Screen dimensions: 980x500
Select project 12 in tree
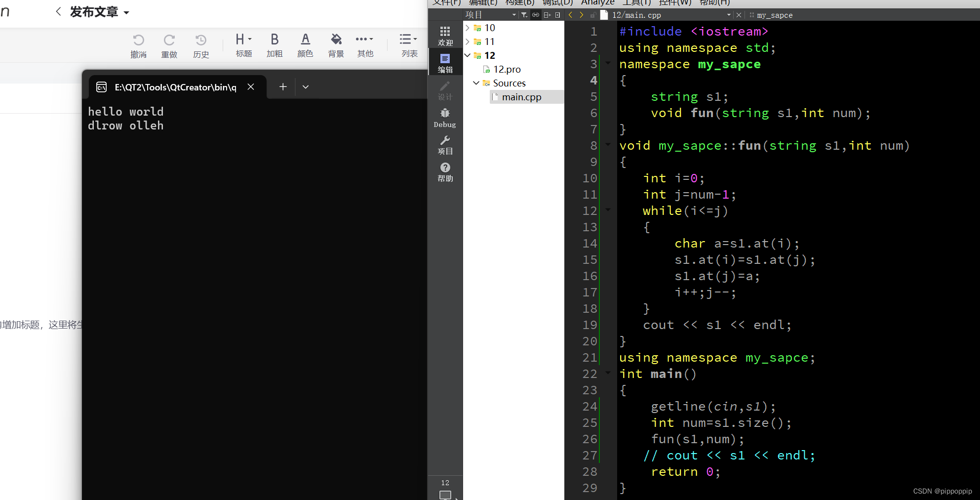(489, 55)
